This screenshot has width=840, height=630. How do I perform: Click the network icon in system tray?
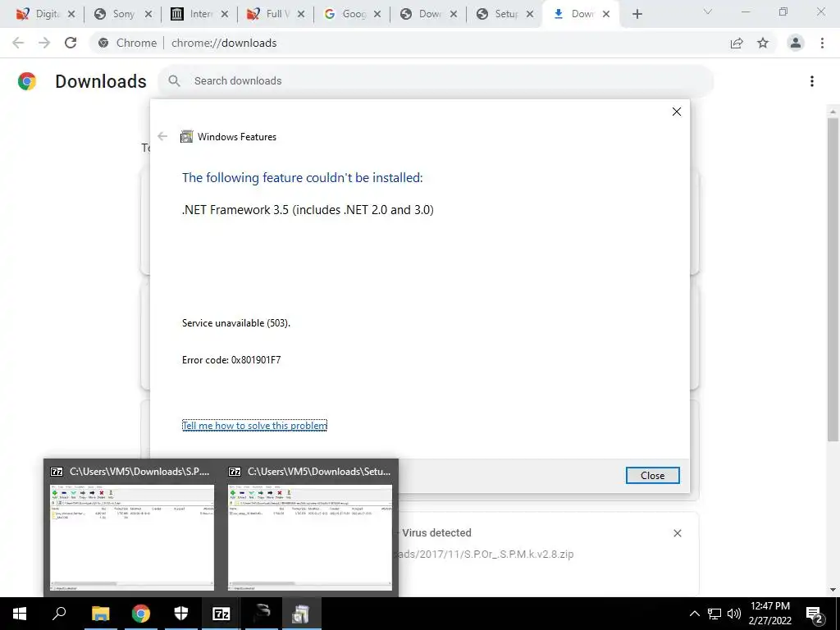click(714, 614)
